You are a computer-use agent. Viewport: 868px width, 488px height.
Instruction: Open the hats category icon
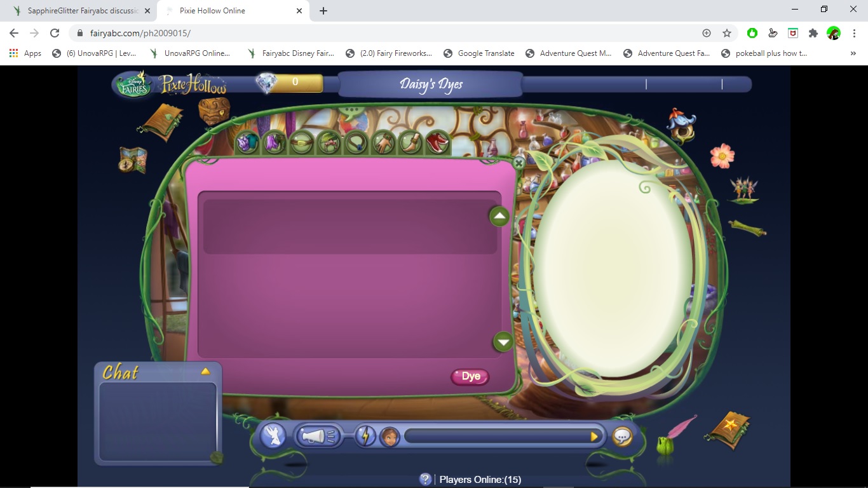tap(328, 142)
